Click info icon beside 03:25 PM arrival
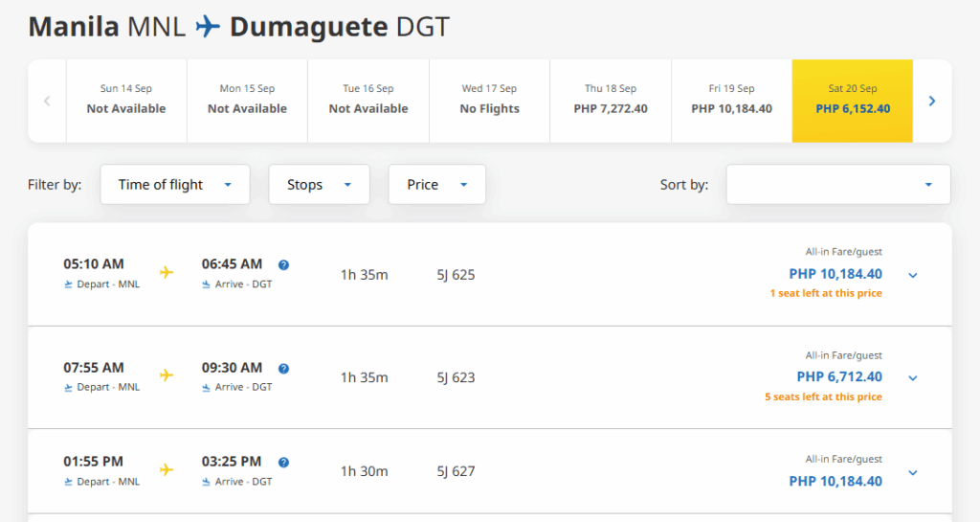Screen dimensions: 980x522 [x=283, y=463]
